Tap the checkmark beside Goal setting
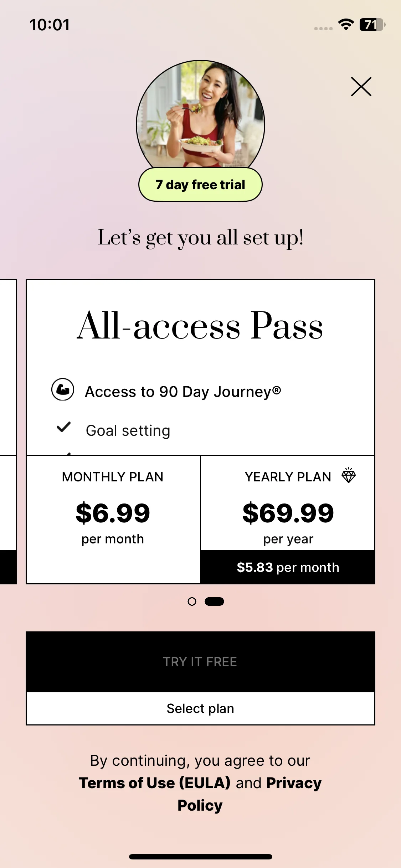 coord(64,427)
